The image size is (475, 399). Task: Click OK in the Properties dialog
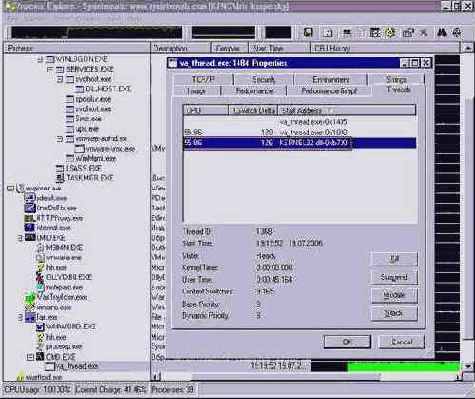click(347, 342)
